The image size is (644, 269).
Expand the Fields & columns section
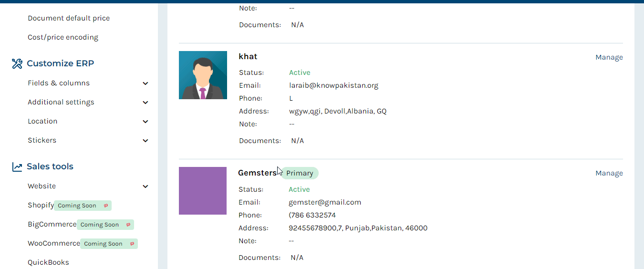coord(145,83)
